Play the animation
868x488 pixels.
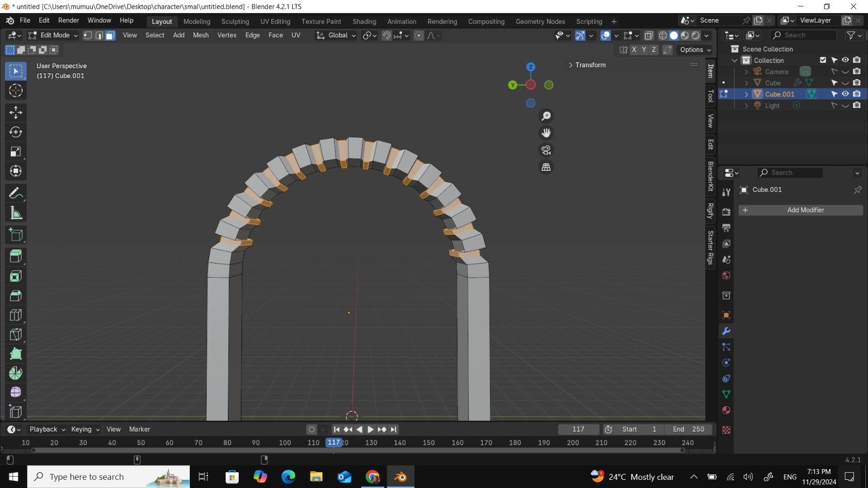pos(371,429)
